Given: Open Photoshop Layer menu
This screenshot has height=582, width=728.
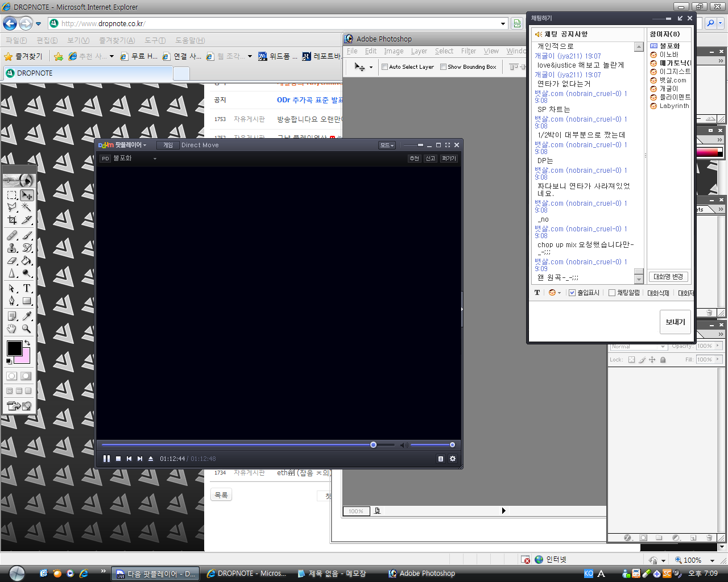Looking at the screenshot, I should coord(419,51).
